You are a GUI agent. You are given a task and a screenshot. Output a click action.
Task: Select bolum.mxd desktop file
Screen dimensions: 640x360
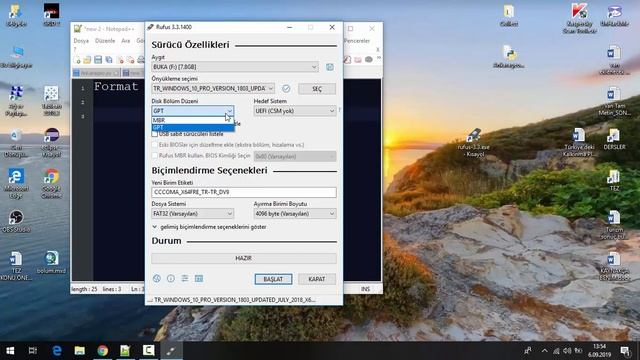51,262
